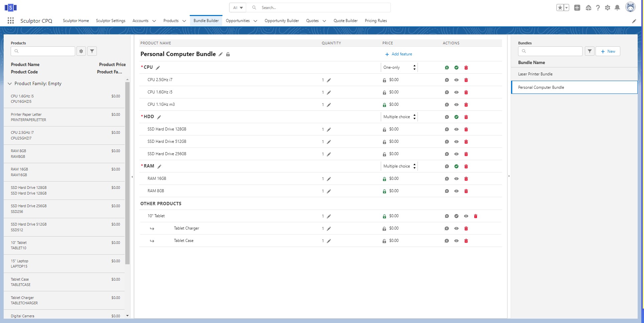Viewport: 644px width, 323px height.
Task: Rename the Personal Computer Bundle with pencil
Action: (220, 54)
